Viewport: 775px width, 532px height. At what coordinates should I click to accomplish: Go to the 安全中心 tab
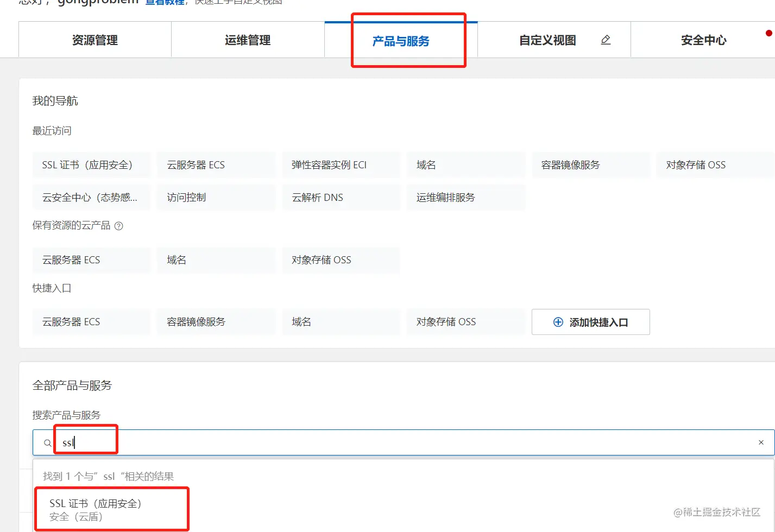click(703, 40)
